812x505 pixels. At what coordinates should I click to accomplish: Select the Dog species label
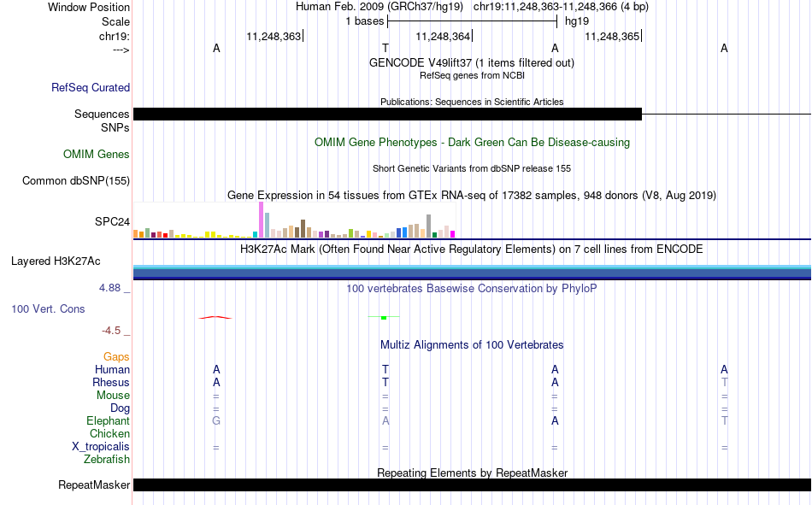pos(121,408)
